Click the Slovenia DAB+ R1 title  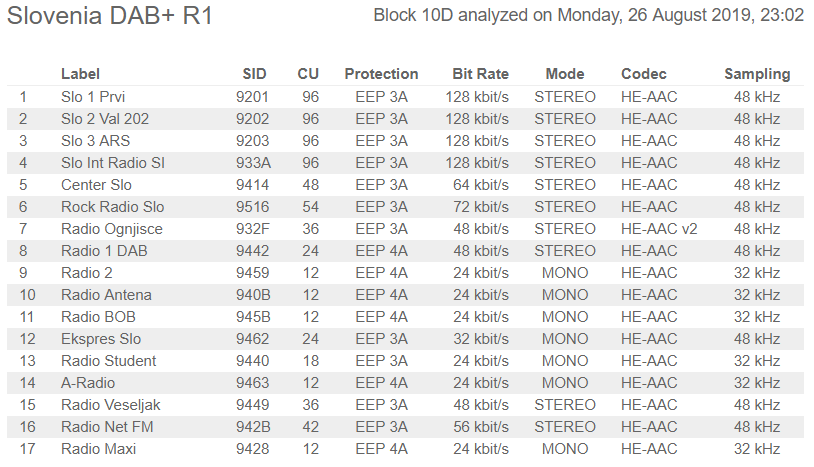[110, 17]
